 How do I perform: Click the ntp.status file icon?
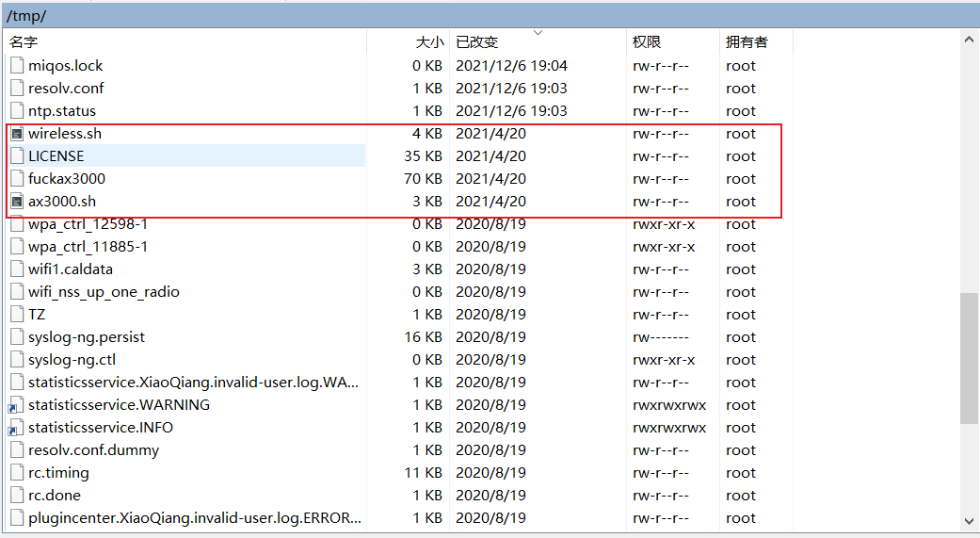[18, 111]
